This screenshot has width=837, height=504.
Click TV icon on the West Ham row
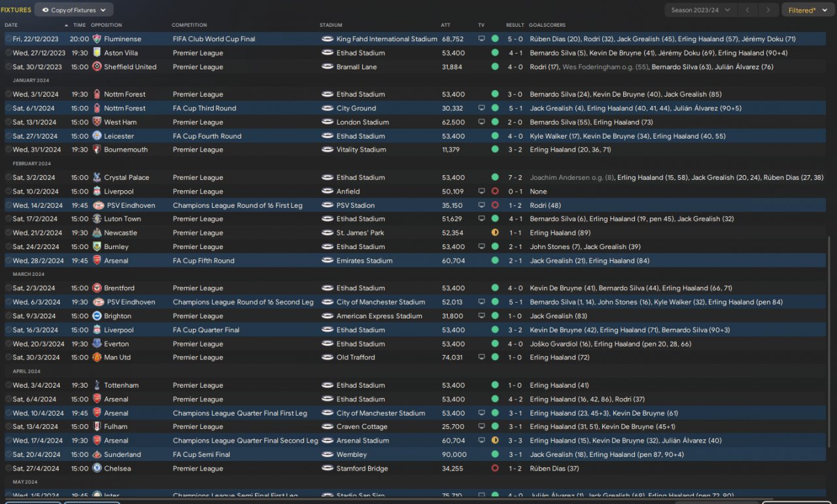click(x=481, y=122)
